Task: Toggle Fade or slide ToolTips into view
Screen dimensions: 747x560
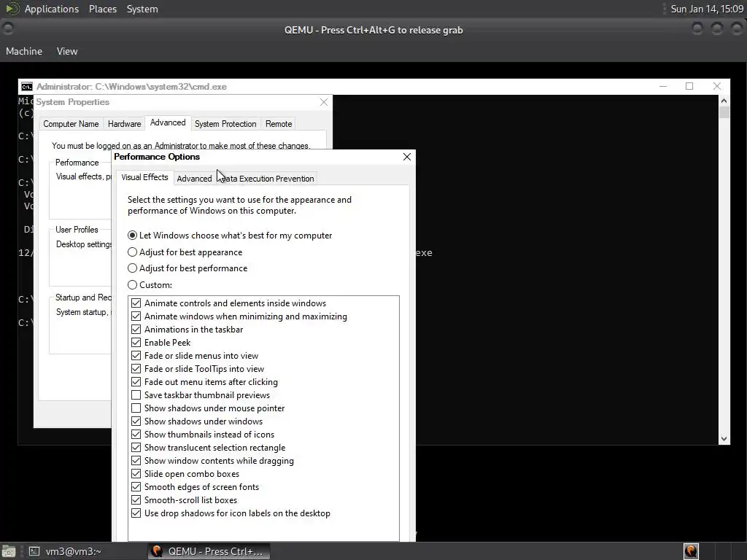Action: pos(136,368)
